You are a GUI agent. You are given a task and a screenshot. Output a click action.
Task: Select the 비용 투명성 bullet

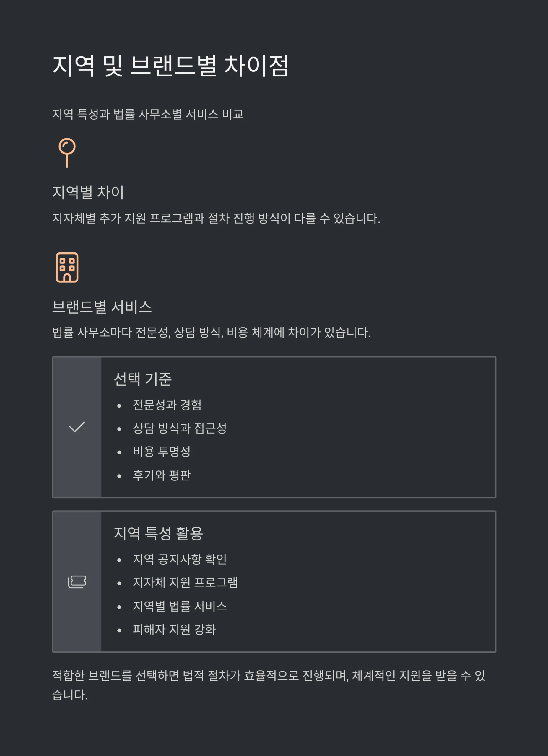point(161,452)
